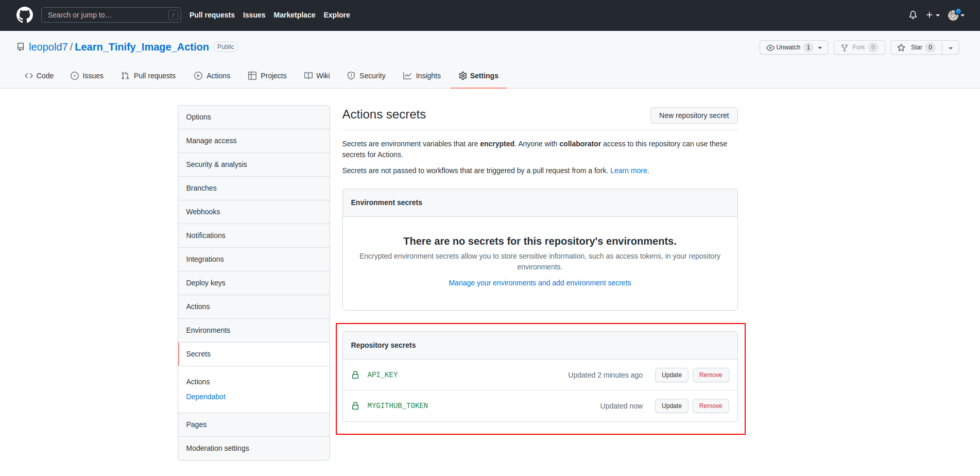Open the plus create-new dropdown

[932, 15]
